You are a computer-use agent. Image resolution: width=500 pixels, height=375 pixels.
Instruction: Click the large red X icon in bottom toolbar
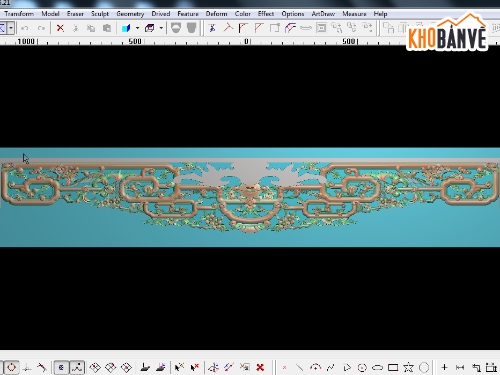coord(260,367)
